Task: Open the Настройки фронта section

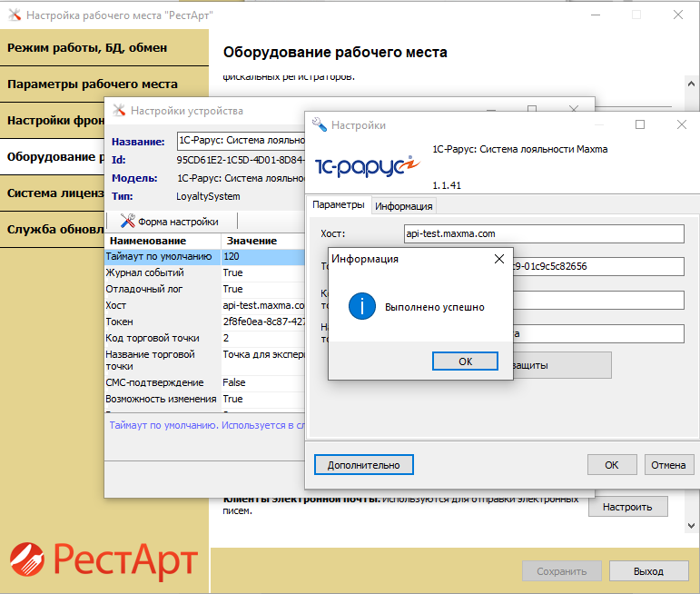Action: click(53, 121)
